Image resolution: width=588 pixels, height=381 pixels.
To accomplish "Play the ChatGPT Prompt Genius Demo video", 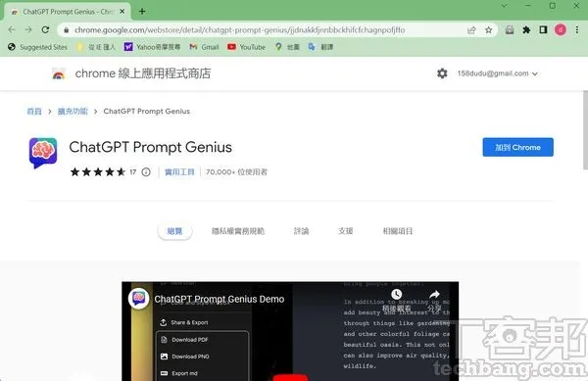I will [290, 376].
